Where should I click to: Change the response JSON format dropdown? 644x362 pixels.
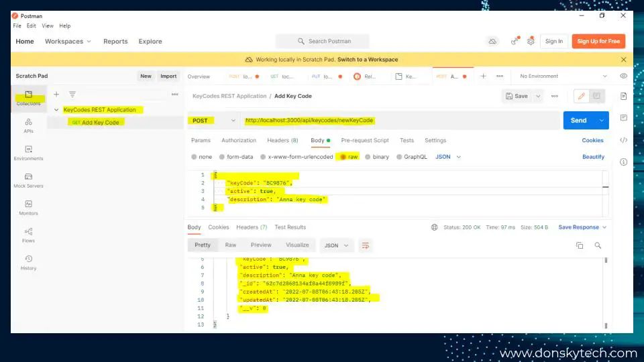click(x=336, y=245)
